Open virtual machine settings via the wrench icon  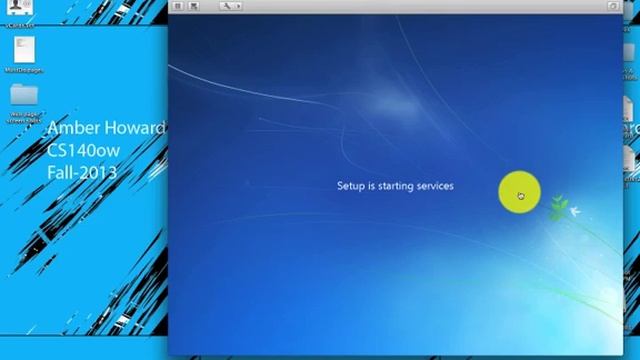pyautogui.click(x=227, y=6)
